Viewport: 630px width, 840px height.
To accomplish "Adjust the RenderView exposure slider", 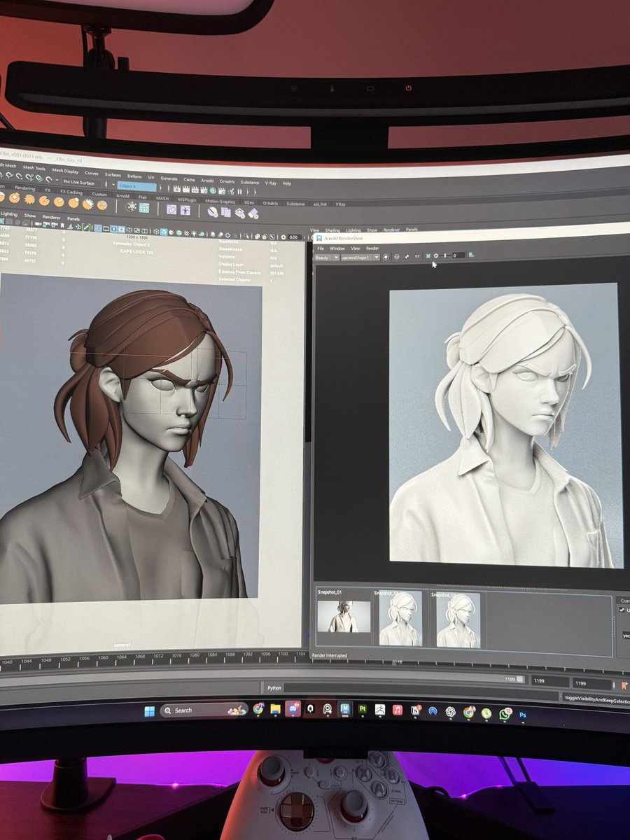I will click(445, 256).
